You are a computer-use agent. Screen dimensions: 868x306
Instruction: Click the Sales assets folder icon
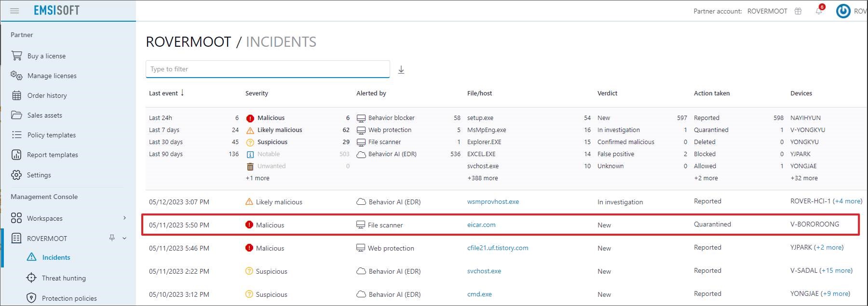click(x=17, y=115)
